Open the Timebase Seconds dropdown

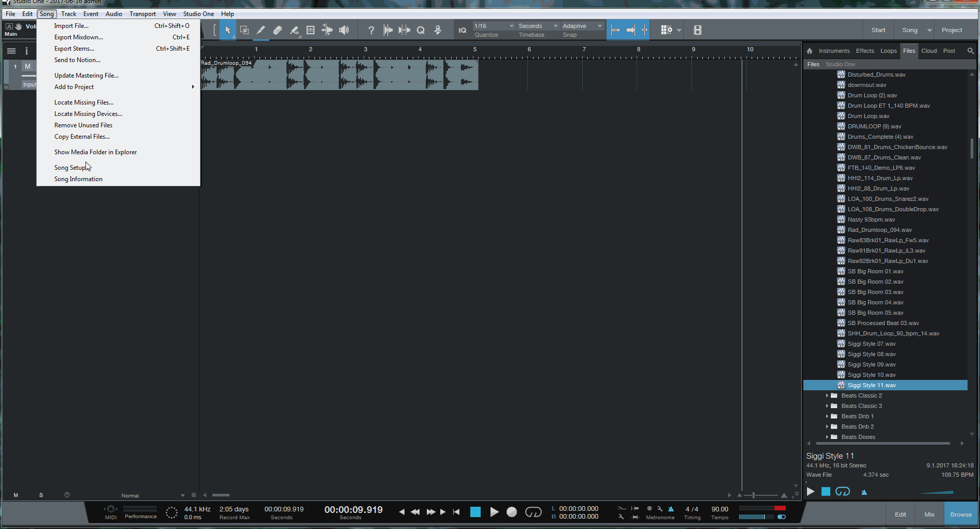click(538, 26)
